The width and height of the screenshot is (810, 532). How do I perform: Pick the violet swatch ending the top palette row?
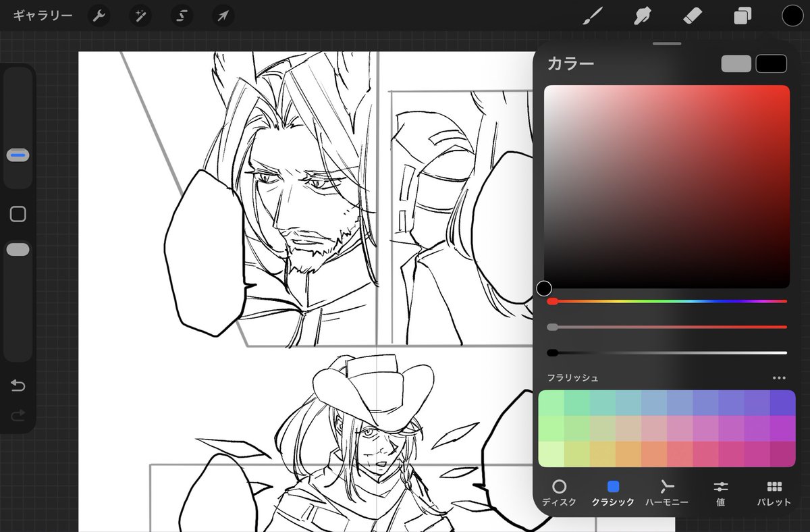783,402
